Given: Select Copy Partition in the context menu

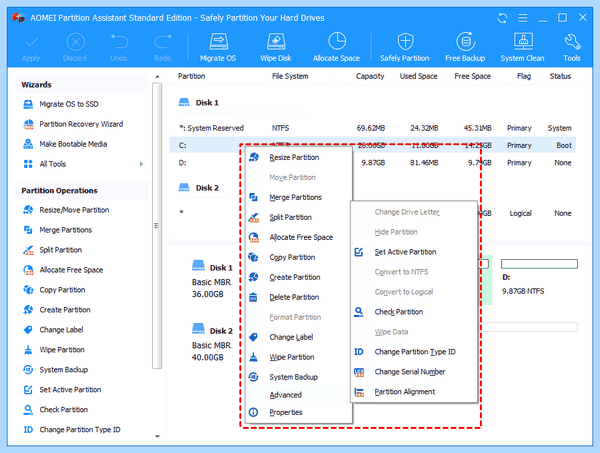Looking at the screenshot, I should click(x=298, y=257).
